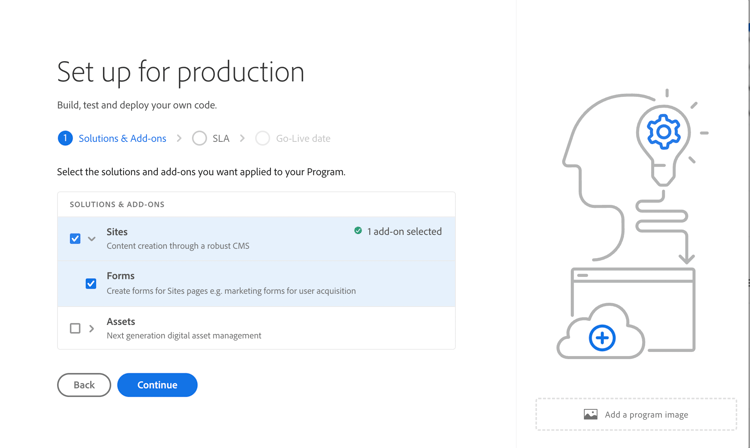The height and width of the screenshot is (448, 750).
Task: Click the Go-Live date step circle
Action: (x=262, y=138)
